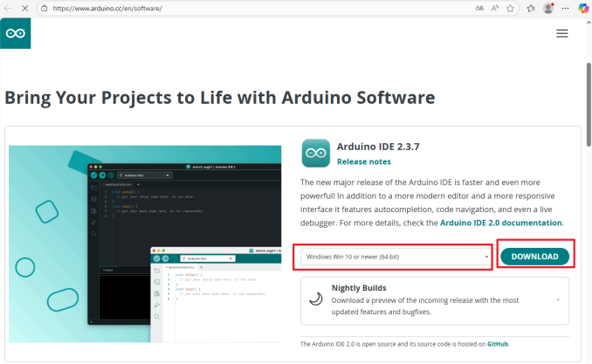Stop page loading with the X button

[x=25, y=8]
